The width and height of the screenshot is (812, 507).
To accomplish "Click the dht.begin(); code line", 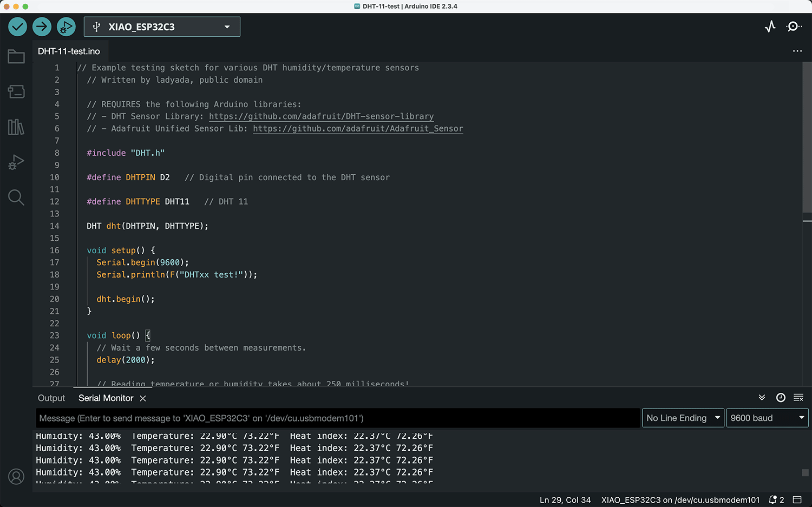I will pos(126,299).
